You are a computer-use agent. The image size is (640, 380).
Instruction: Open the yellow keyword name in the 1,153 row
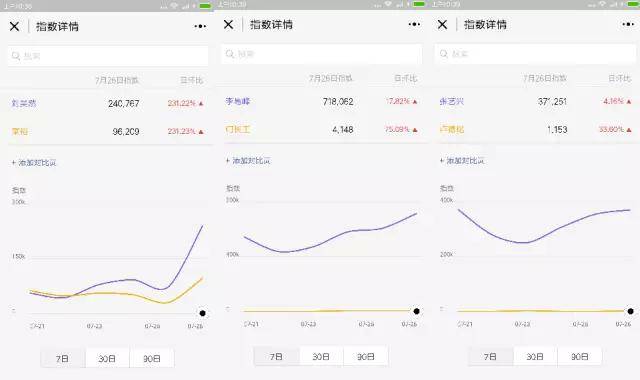coord(451,129)
